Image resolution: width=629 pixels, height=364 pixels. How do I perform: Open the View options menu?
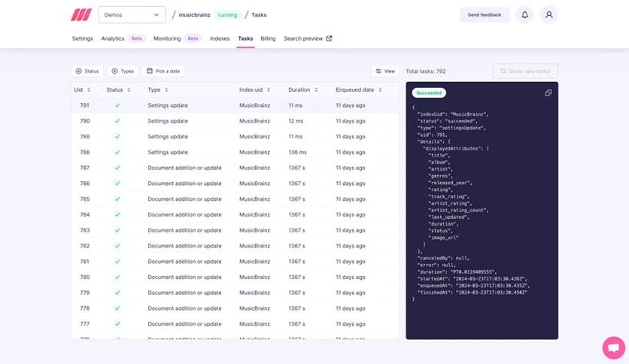point(385,71)
